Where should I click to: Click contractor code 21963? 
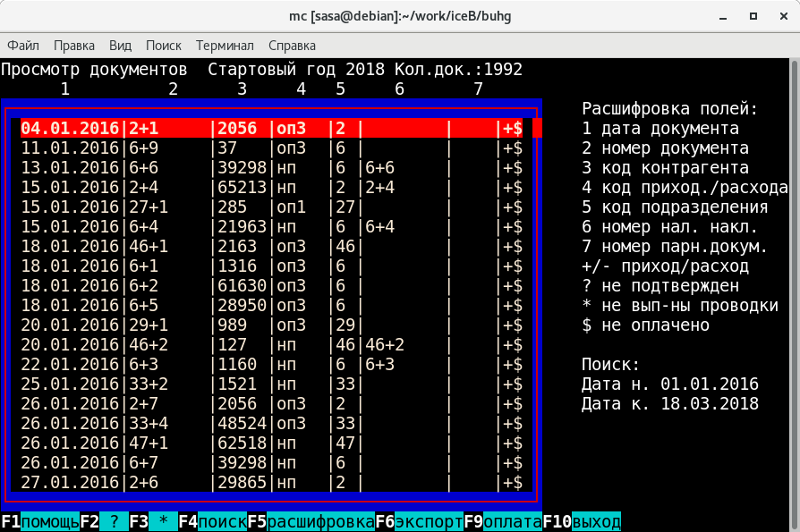[242, 226]
